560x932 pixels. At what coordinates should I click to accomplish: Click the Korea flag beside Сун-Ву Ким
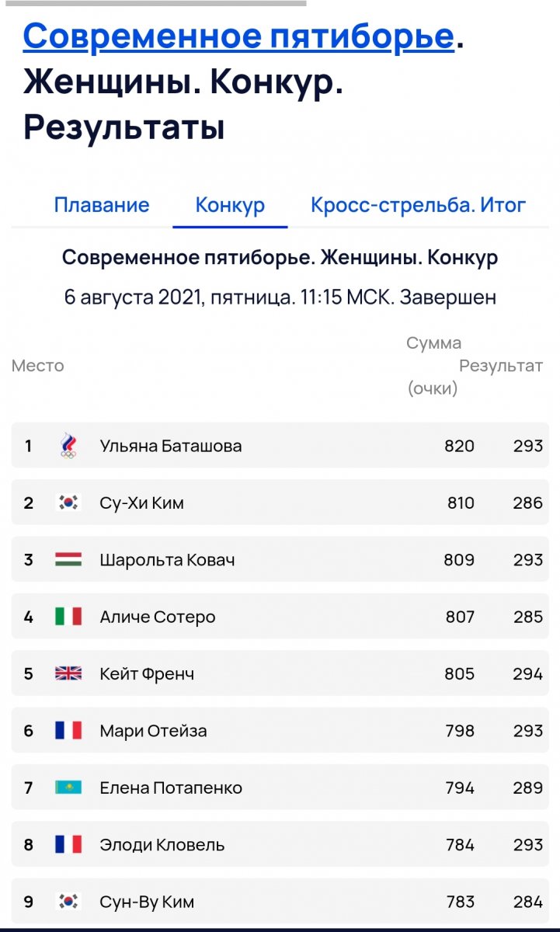[68, 902]
